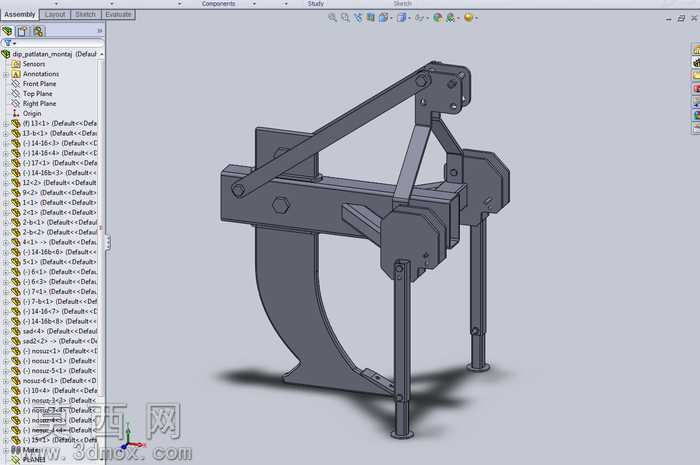Viewport: 700px width, 465px height.
Task: Open Apply Scene dropdown arrow
Action: pyautogui.click(x=458, y=18)
